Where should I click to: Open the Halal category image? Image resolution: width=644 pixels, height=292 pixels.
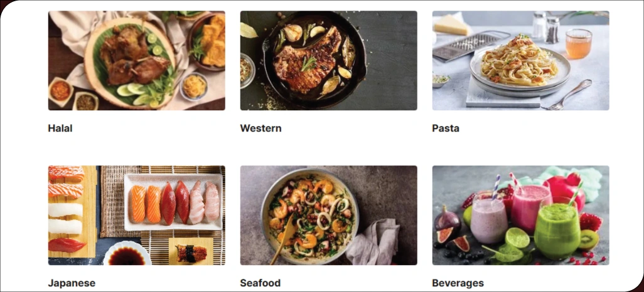136,60
